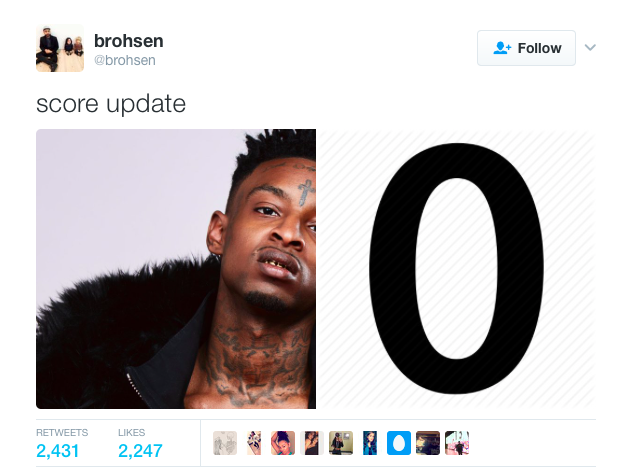
Task: Open the blue default egg avatar liker
Action: 399,443
